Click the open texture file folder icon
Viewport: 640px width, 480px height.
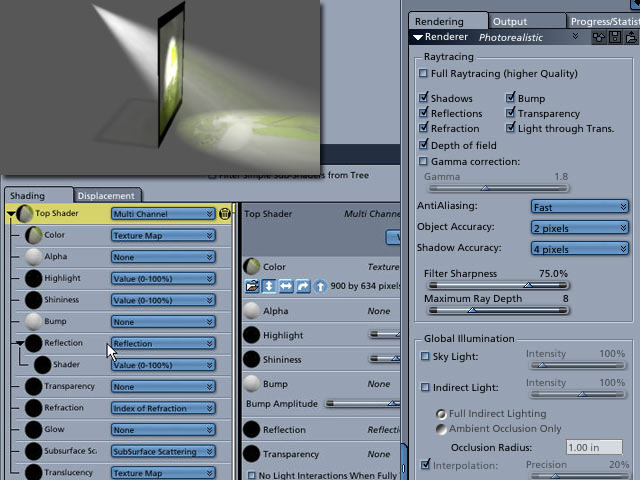click(252, 286)
